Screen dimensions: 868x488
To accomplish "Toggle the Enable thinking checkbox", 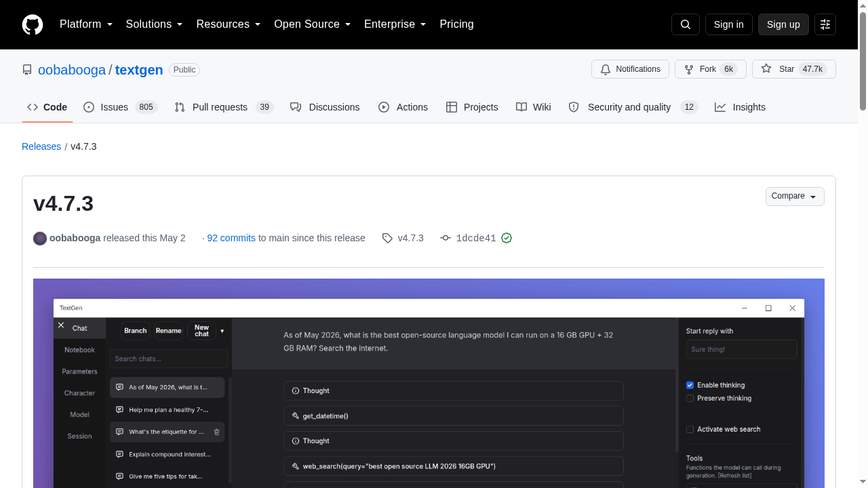I will coord(690,385).
